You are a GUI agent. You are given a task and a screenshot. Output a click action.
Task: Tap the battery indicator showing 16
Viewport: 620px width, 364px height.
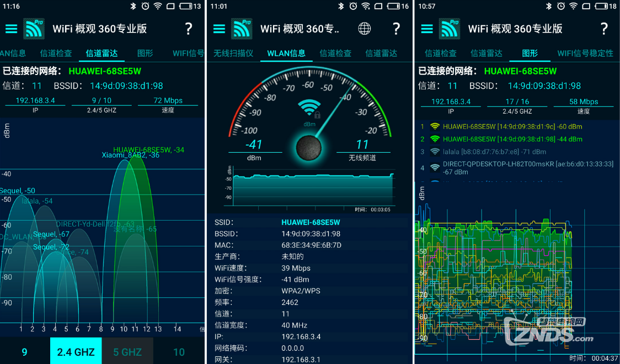(398, 6)
